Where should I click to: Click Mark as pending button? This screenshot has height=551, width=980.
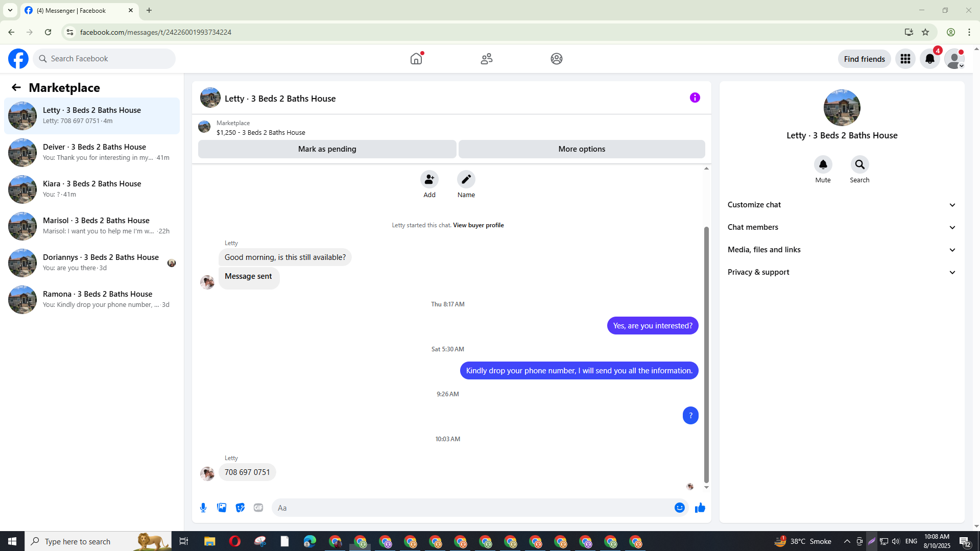[x=327, y=149]
